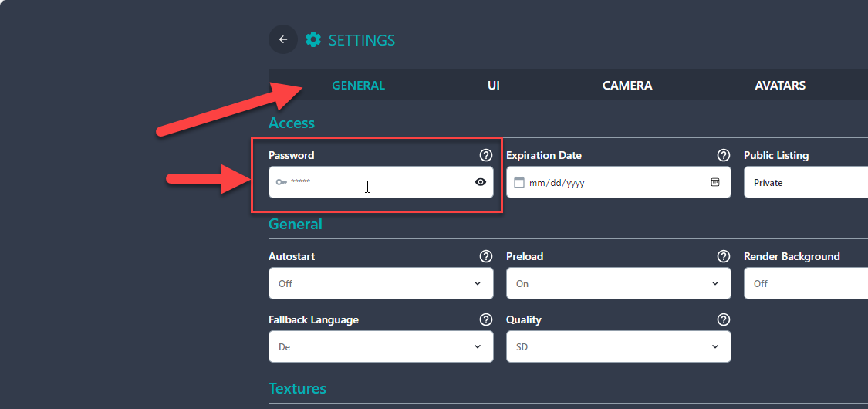The image size is (868, 409).
Task: Click the back arrow button
Action: (283, 39)
